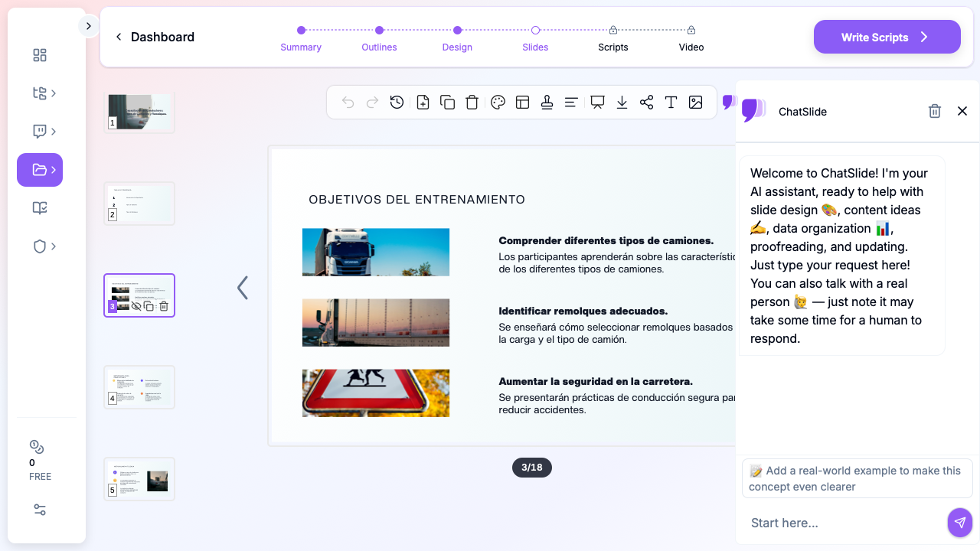Click the slide layout template icon
Viewport: 980px width, 551px height.
523,103
